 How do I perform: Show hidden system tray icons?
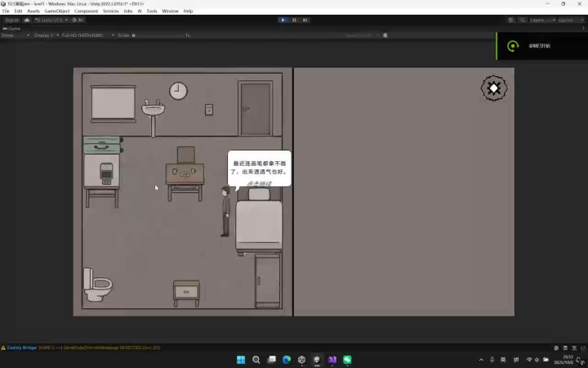pos(481,360)
